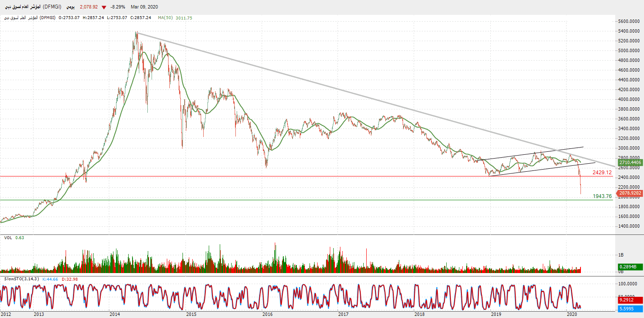Click the close value C:2857.24
644x318 pixels.
click(x=140, y=18)
